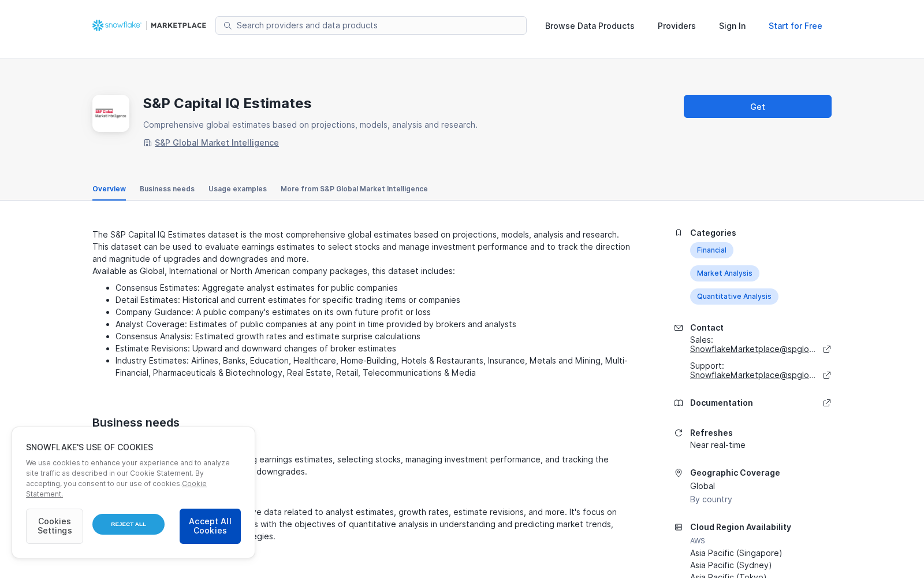Image resolution: width=924 pixels, height=578 pixels.
Task: Click the Industry Estimates bullet text
Action: click(x=371, y=366)
